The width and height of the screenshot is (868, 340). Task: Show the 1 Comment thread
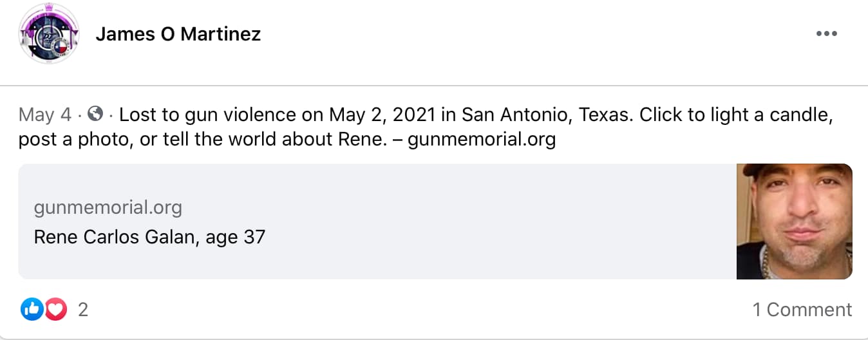click(x=802, y=310)
